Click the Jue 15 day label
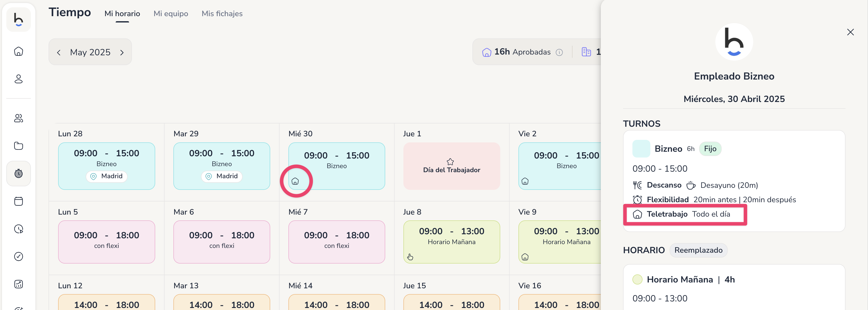The width and height of the screenshot is (868, 310). [415, 286]
